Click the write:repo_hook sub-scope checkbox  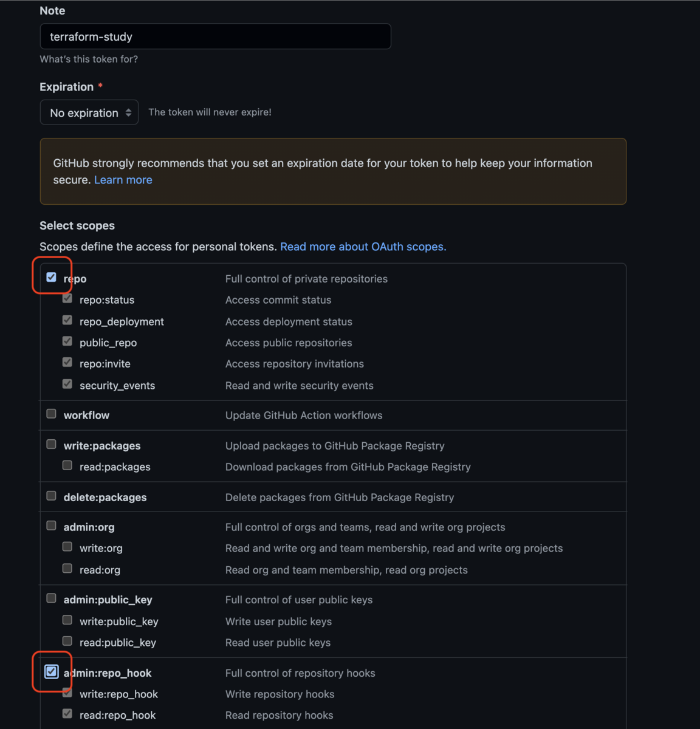coord(67,693)
